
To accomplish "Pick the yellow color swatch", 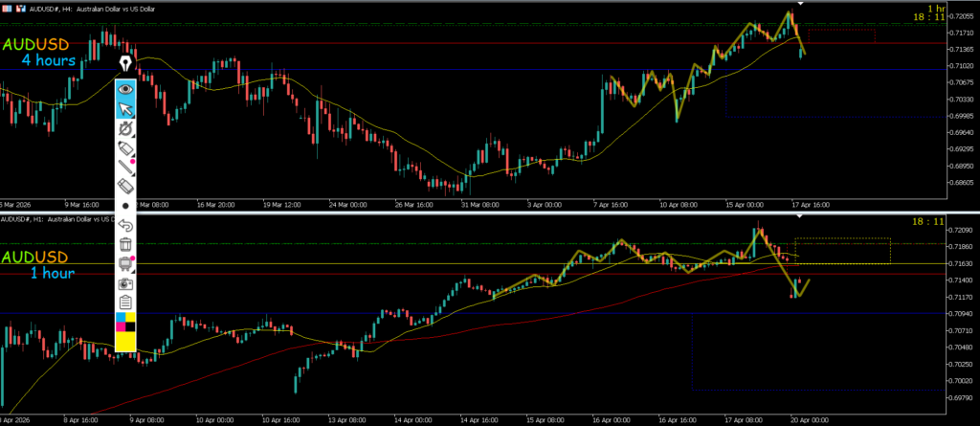I will 124,342.
